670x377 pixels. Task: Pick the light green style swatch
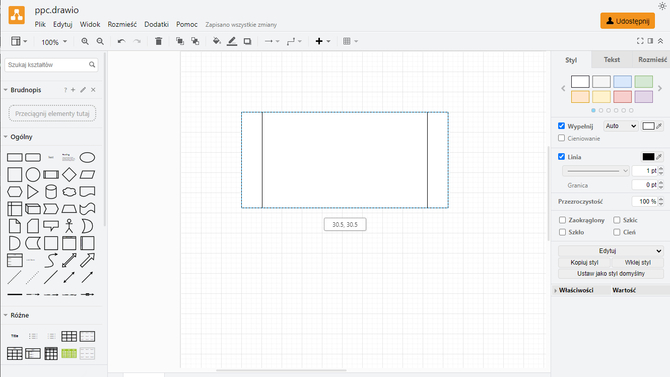click(644, 82)
